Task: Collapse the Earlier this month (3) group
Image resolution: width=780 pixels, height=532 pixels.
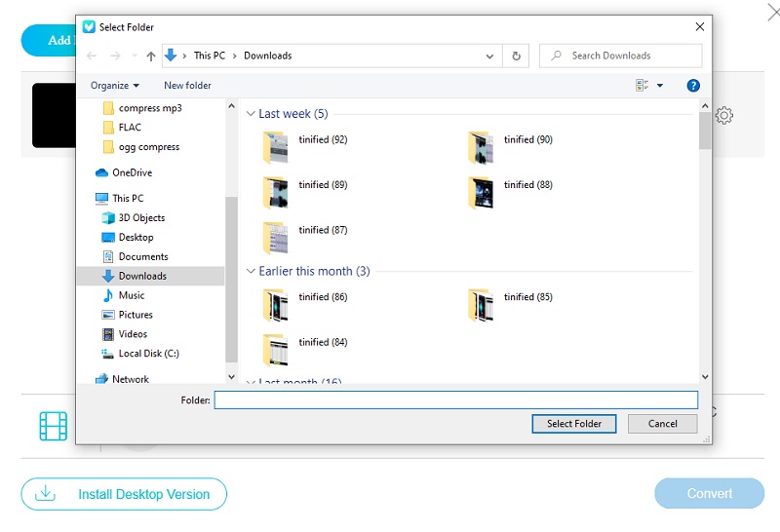Action: coord(251,272)
